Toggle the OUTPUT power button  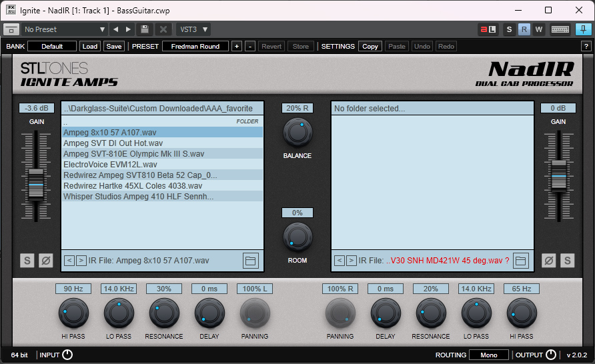(550, 355)
